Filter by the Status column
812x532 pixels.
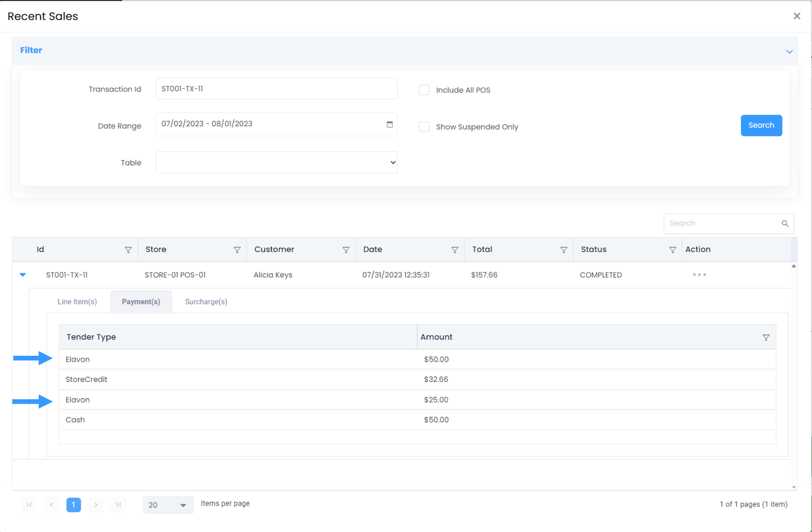tap(672, 250)
